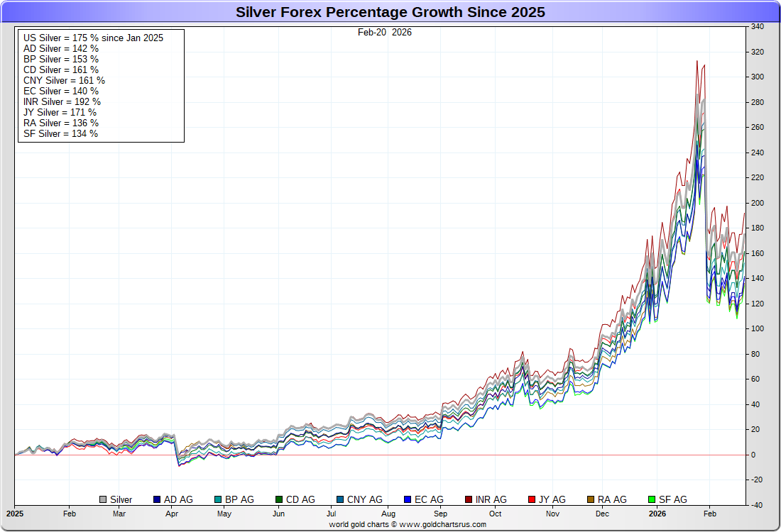Click the SF Silver = 134 % entry
Image resolution: width=781 pixels, height=532 pixels.
pos(60,133)
